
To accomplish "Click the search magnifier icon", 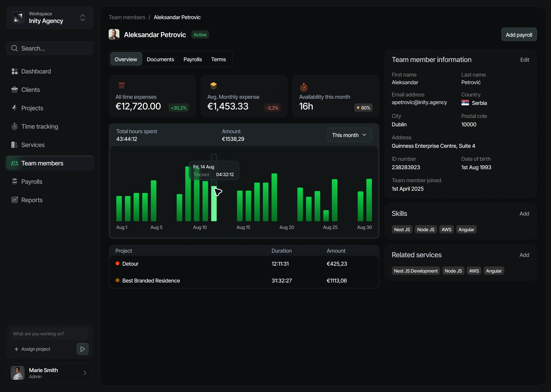I will click(15, 48).
